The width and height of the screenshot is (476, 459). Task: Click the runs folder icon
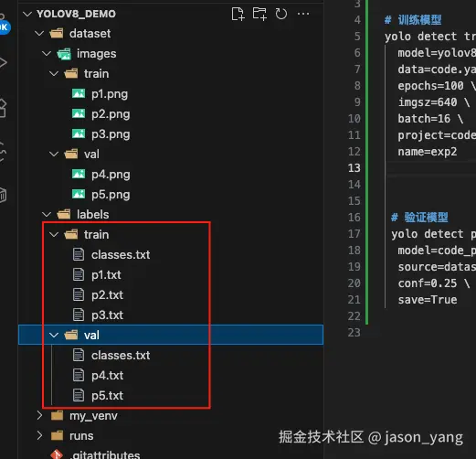[x=57, y=435]
